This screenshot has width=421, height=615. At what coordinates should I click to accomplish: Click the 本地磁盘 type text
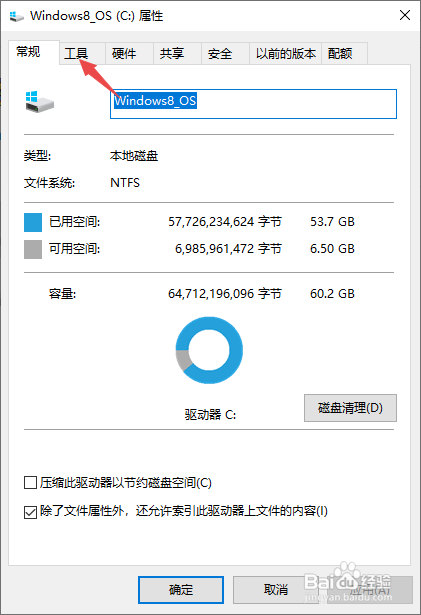[134, 156]
